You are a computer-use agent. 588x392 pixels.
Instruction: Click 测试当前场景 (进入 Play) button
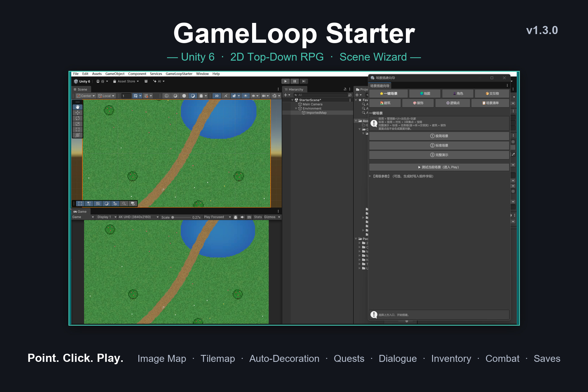coord(439,167)
